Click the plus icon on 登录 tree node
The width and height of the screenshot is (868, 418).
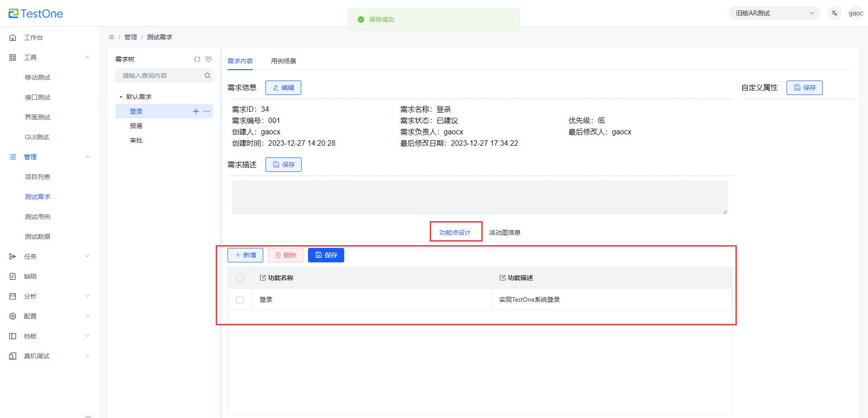pos(196,111)
